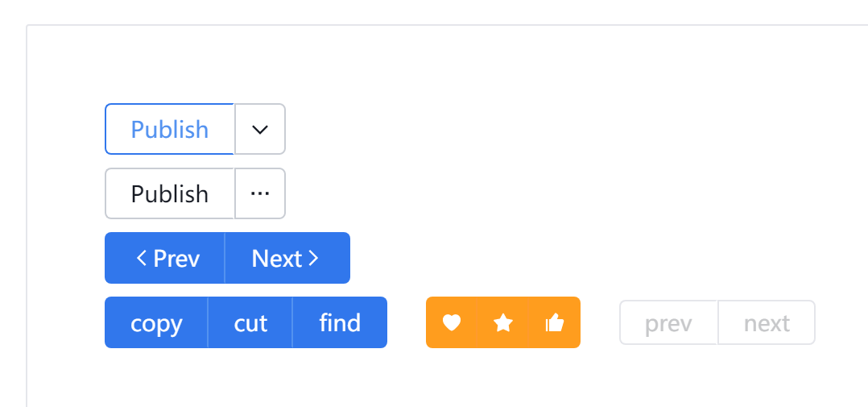Open dropdown arrow beside blue-outlined Publish

coord(259,129)
